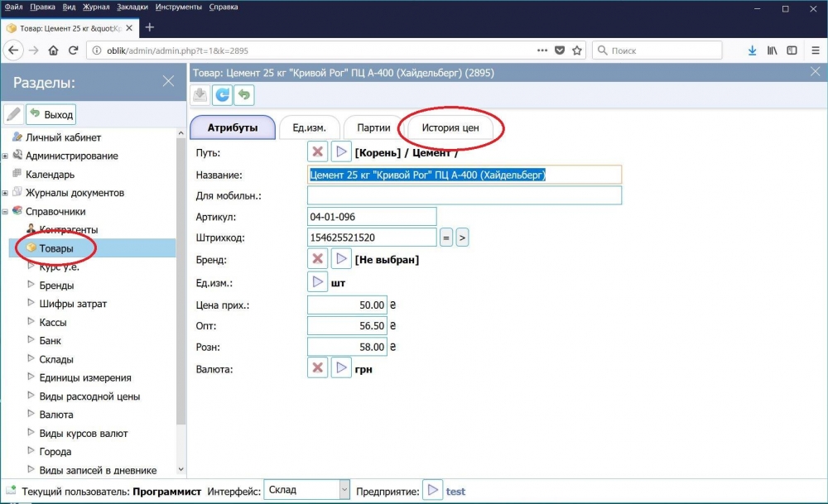This screenshot has width=828, height=504.
Task: Click the green undo arrow toolbar icon
Action: 244,95
